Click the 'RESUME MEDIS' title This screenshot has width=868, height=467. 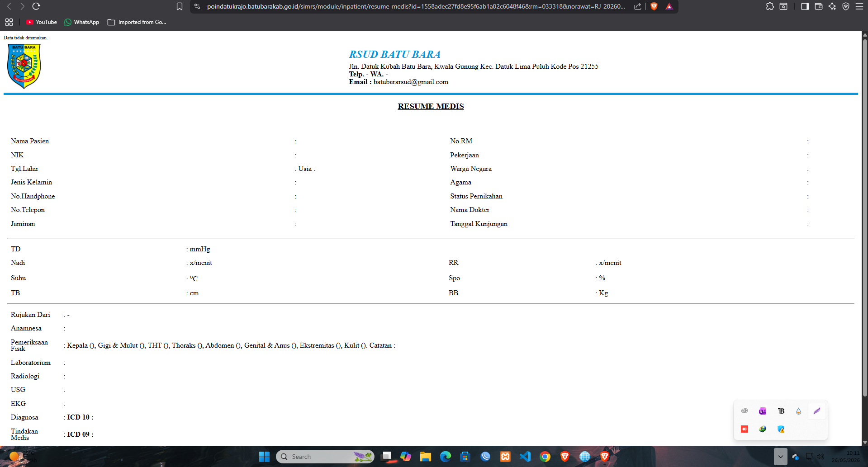coord(431,106)
